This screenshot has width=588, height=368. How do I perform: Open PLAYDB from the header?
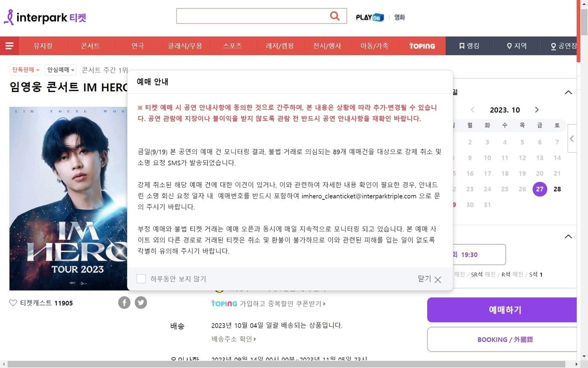click(x=369, y=17)
